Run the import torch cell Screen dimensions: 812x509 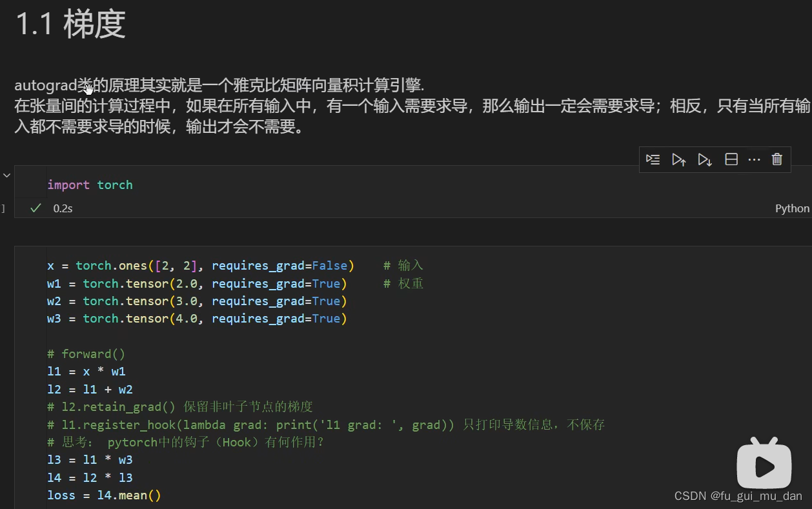coord(653,159)
